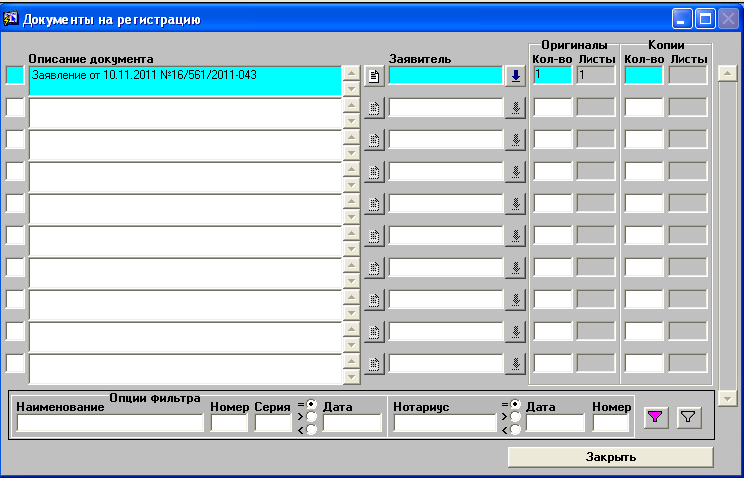
Task: Click document icon in the last row
Action: [x=374, y=364]
